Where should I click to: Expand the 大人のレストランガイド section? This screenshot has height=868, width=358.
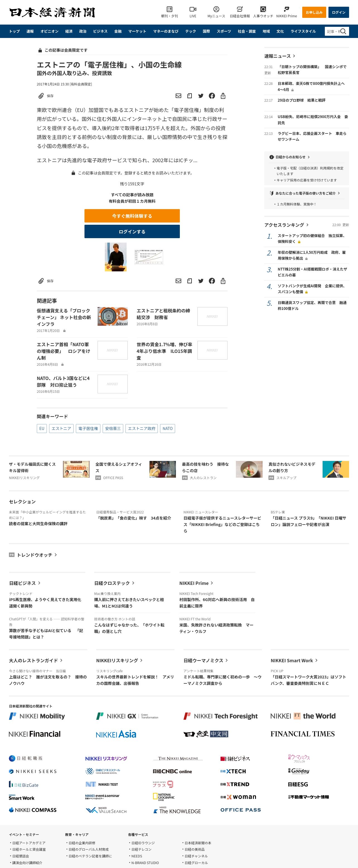(36, 661)
